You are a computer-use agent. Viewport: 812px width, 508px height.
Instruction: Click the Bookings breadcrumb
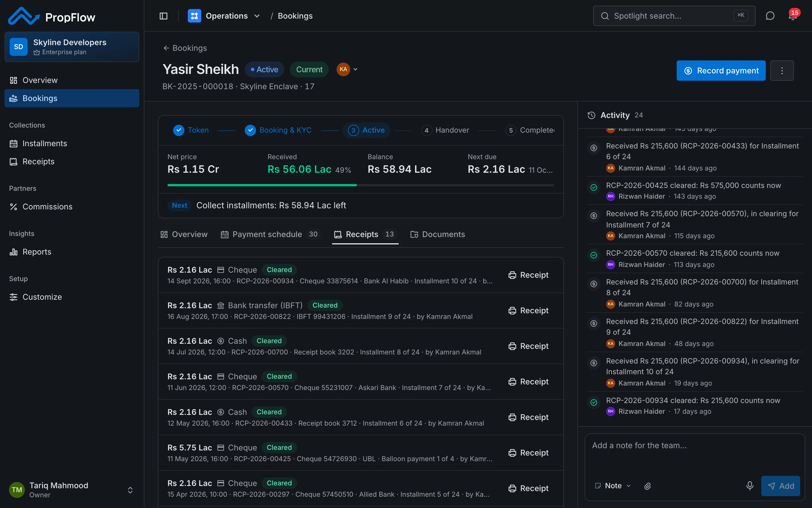295,16
